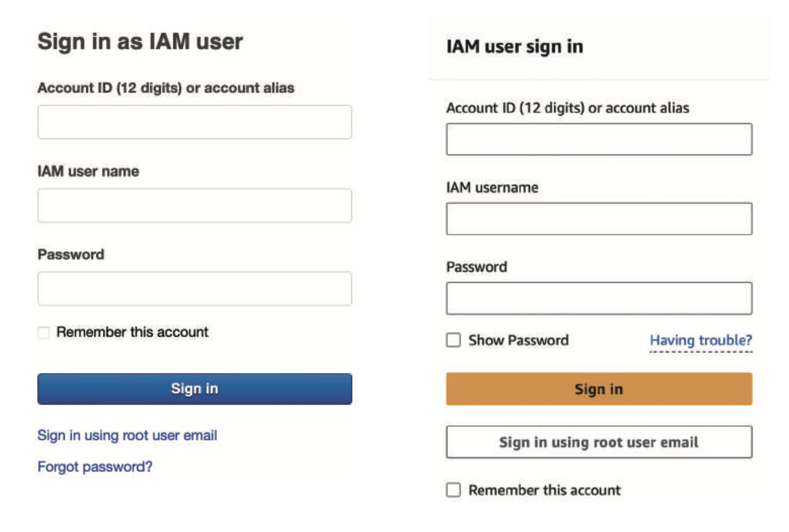Viewport: 789px width, 532px height.
Task: Open the 'Forgot password?' link
Action: (95, 466)
